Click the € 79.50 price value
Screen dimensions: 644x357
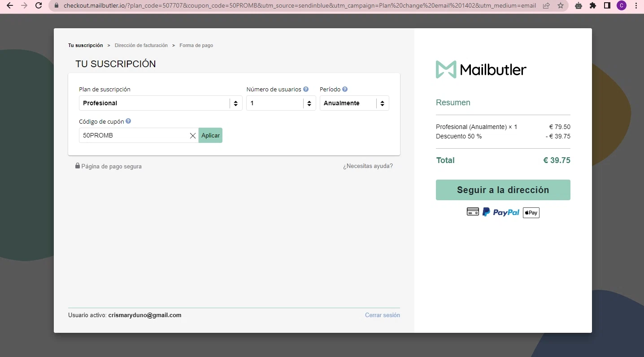(560, 127)
